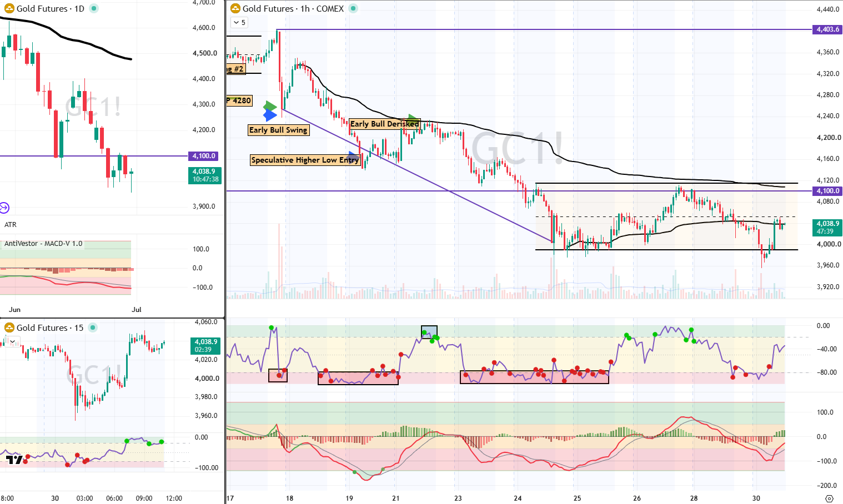Collapse the indicator legend showing 5 on 1h chart

pyautogui.click(x=239, y=23)
